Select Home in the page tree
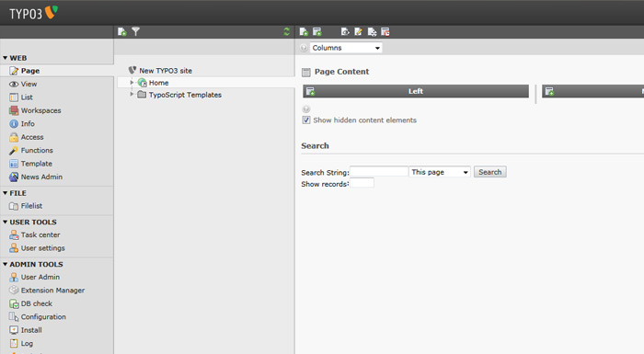The height and width of the screenshot is (354, 644). (x=158, y=83)
